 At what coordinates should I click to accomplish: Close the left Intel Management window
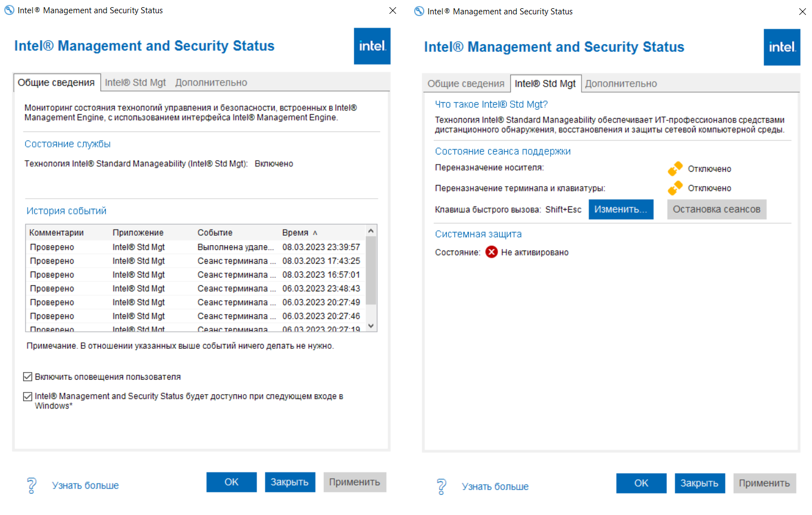pos(393,10)
